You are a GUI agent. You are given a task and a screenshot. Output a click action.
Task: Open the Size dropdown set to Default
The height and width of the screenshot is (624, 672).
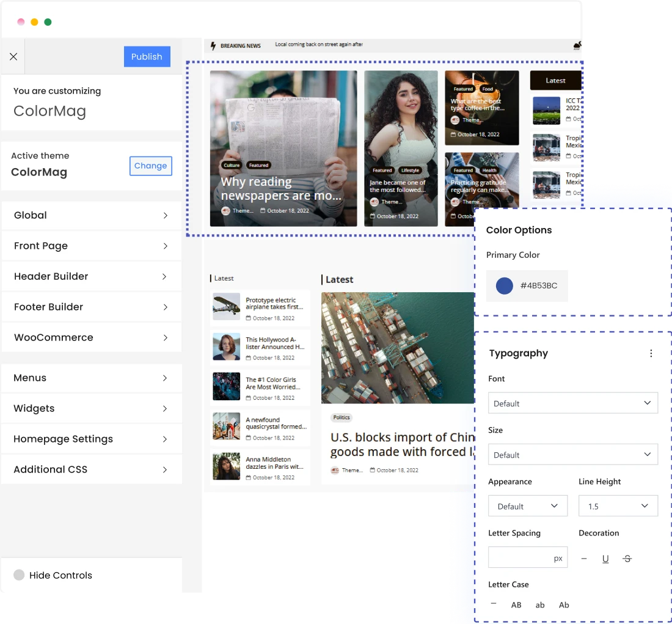572,454
